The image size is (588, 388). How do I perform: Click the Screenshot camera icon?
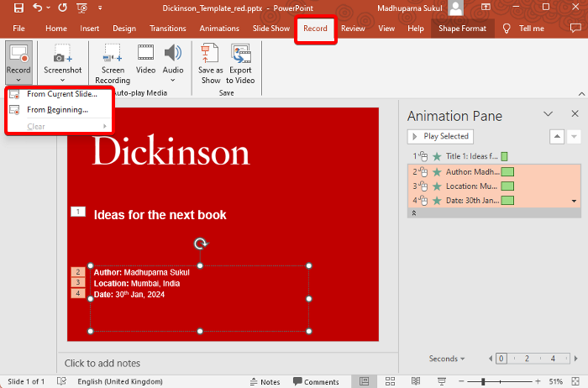pyautogui.click(x=62, y=56)
